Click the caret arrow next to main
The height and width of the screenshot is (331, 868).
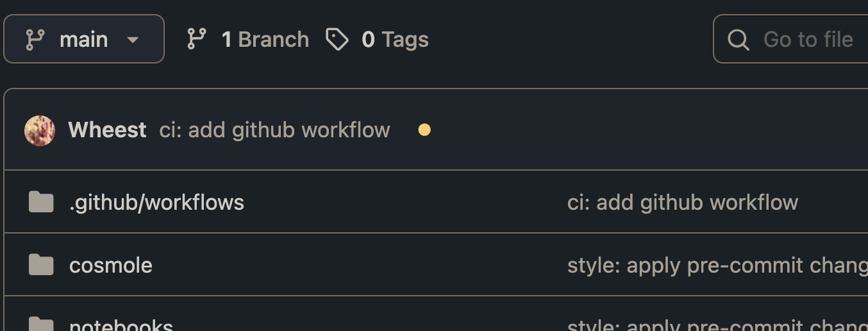click(x=133, y=40)
